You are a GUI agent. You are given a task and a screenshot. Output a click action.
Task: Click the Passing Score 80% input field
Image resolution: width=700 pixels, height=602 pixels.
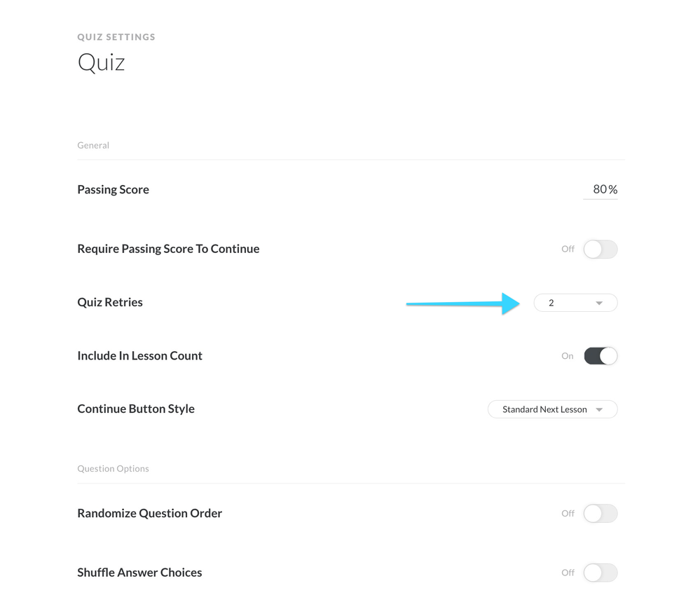pyautogui.click(x=601, y=189)
